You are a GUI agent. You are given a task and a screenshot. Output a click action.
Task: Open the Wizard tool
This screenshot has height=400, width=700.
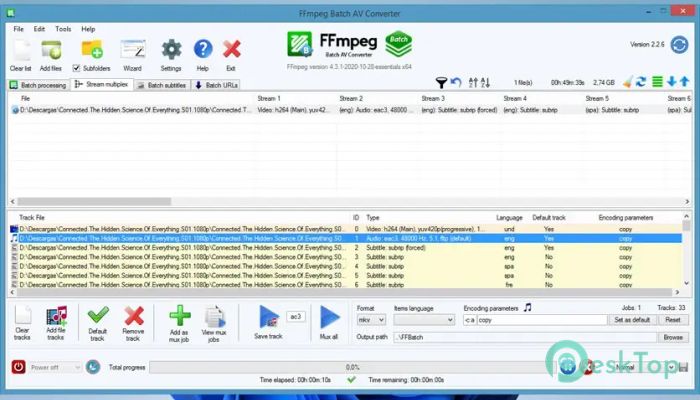tap(133, 50)
